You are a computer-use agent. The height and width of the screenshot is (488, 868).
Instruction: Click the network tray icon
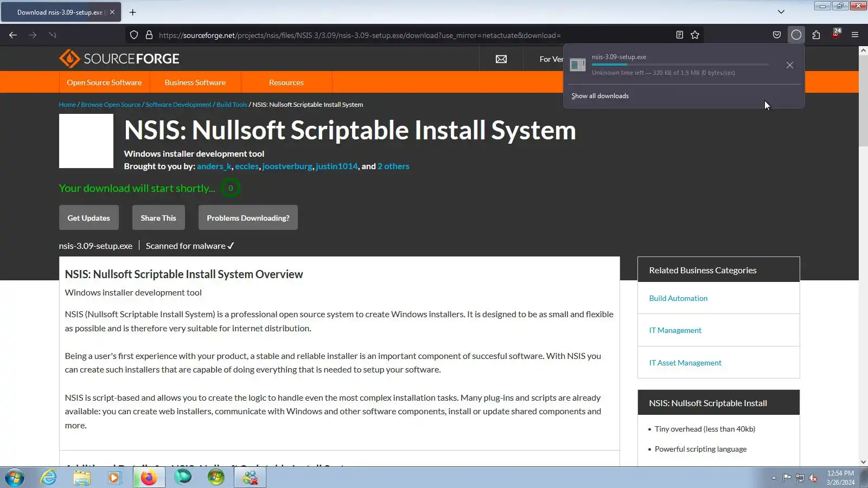point(800,478)
